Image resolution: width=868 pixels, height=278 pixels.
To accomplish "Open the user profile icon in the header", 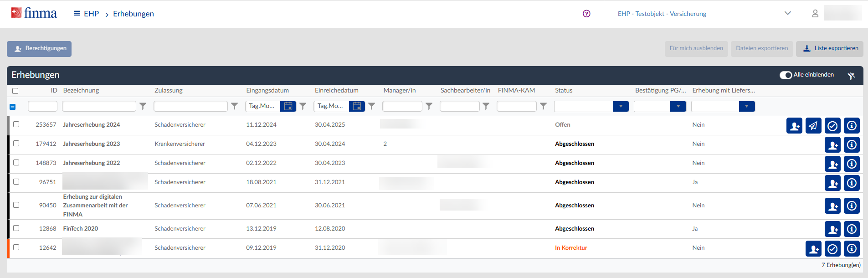I will (815, 14).
